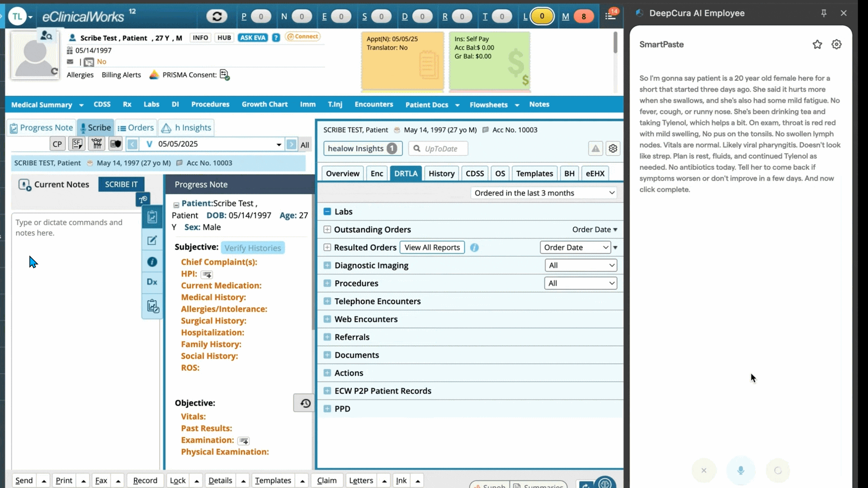Viewport: 868px width, 488px height.
Task: Click Resulted Orders info icon
Action: coord(474,248)
